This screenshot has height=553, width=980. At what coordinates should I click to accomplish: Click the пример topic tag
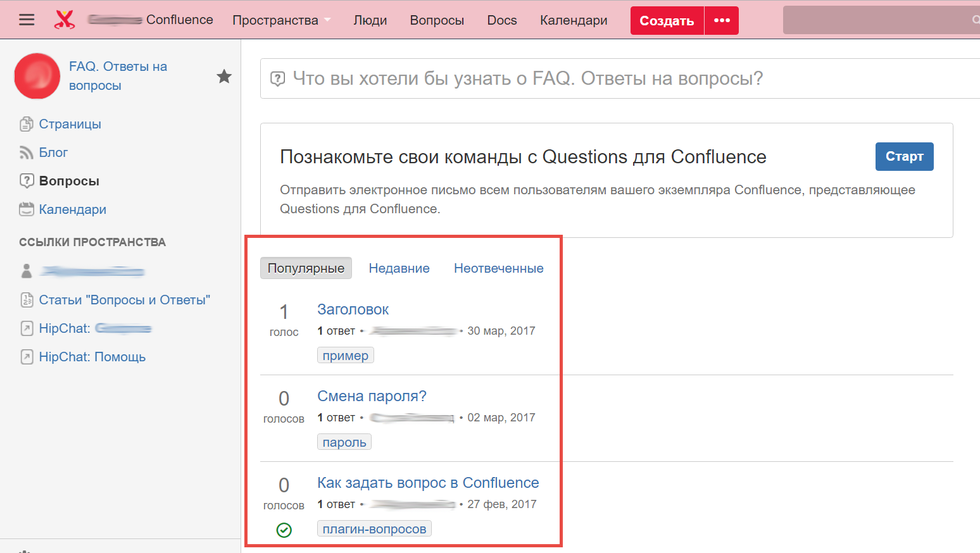[x=346, y=356]
